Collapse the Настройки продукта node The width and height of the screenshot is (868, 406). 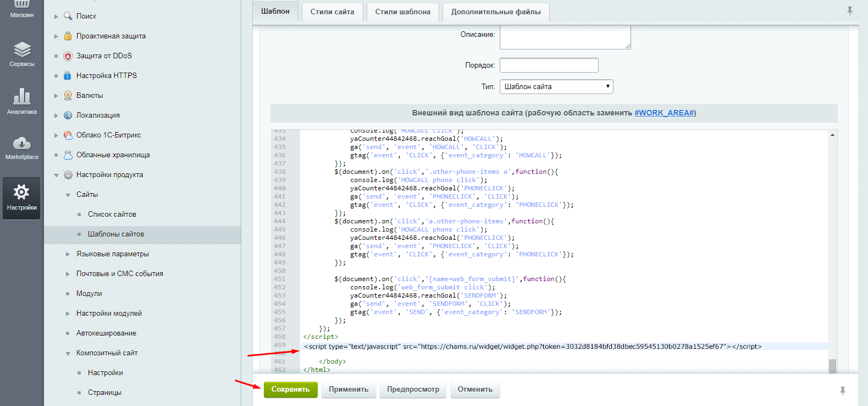(56, 175)
